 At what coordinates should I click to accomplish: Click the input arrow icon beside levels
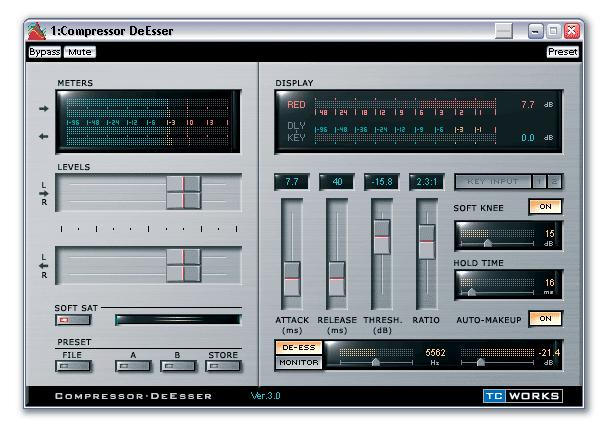44,193
